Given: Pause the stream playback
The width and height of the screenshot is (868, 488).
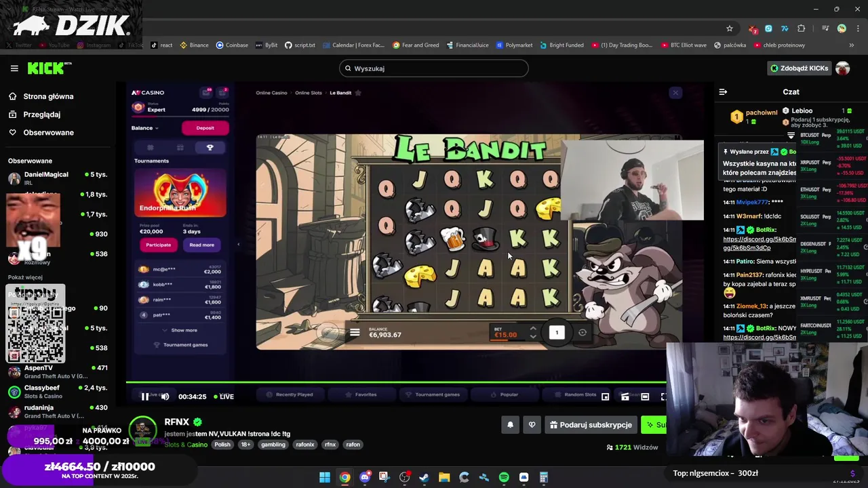Looking at the screenshot, I should pyautogui.click(x=144, y=396).
